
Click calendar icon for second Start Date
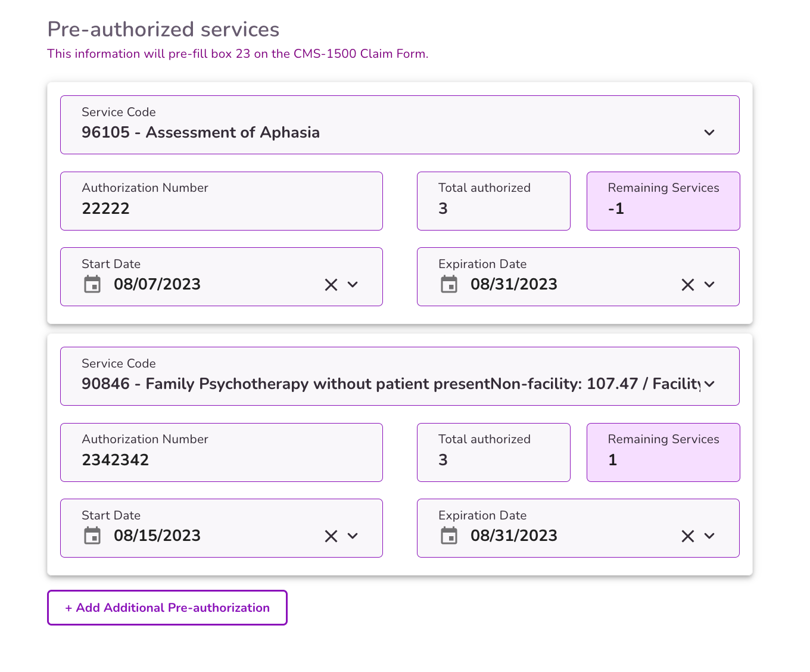pos(92,536)
